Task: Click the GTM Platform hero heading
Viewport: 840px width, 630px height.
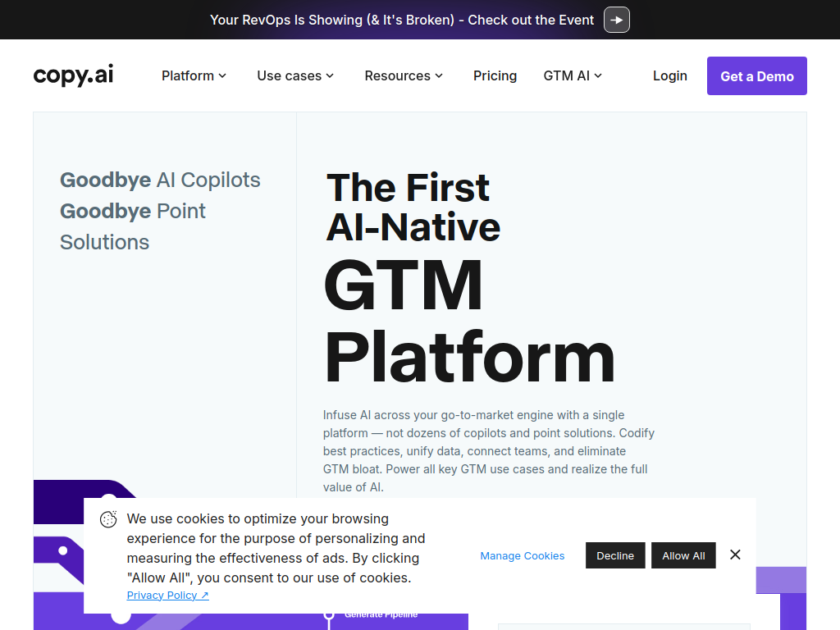Action: [468, 320]
